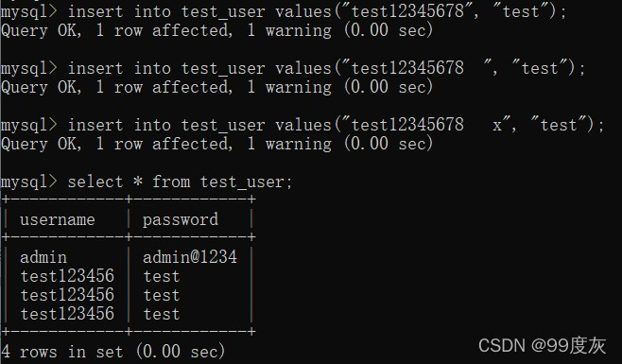Click the insert command with trailing spaces only
This screenshot has height=364, width=622.
click(x=326, y=68)
